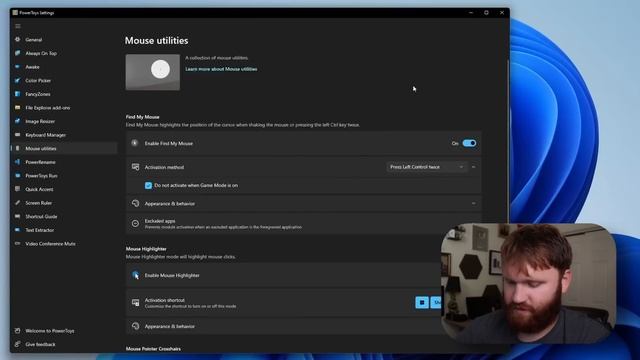This screenshot has width=640, height=360.
Task: Click the Enable Find My Mouse row icon
Action: (135, 143)
